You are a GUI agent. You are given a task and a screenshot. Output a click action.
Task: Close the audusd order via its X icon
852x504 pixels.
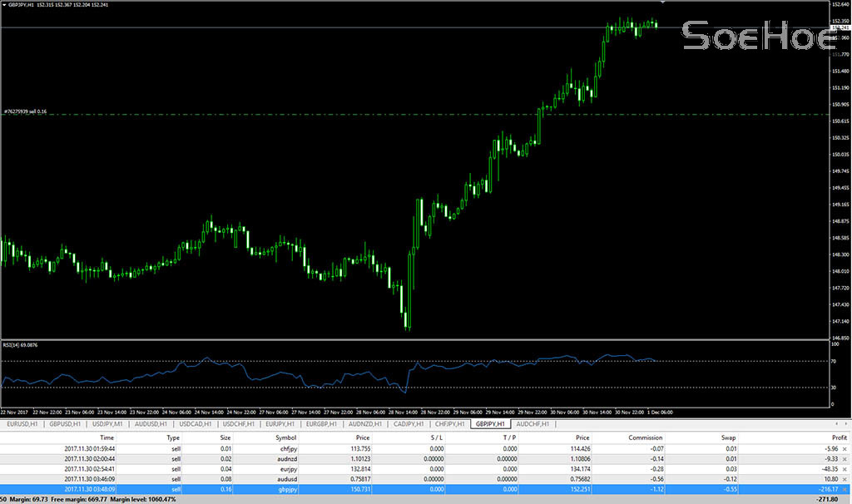[x=845, y=481]
